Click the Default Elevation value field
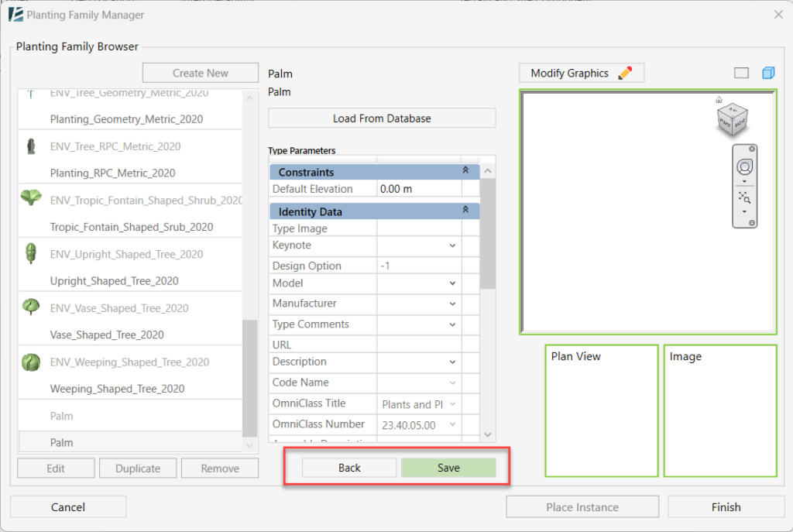 (x=418, y=189)
